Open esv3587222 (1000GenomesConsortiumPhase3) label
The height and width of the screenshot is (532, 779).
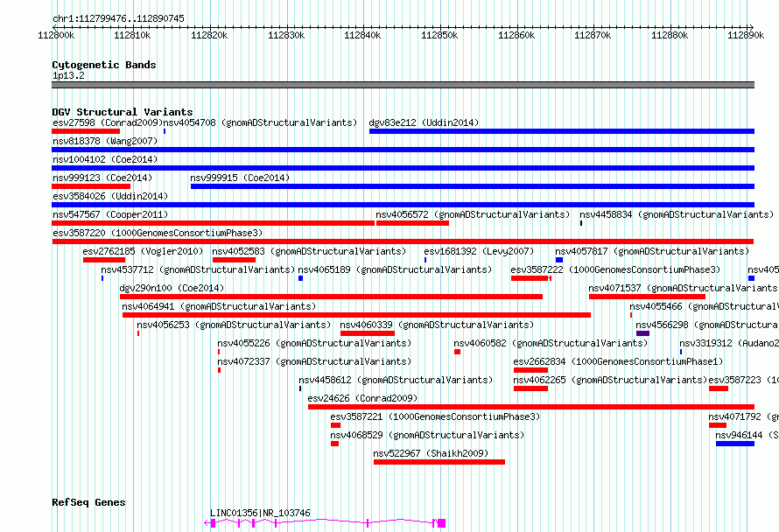[615, 269]
